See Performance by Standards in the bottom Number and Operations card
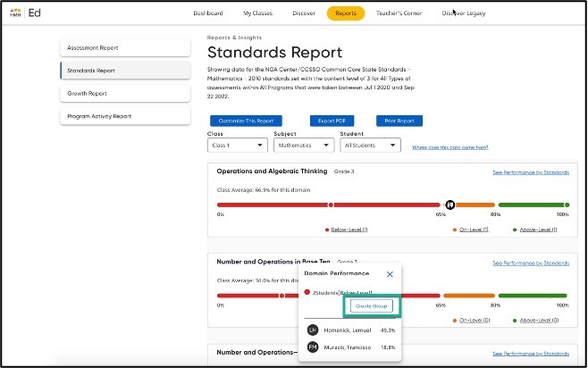 pos(531,354)
